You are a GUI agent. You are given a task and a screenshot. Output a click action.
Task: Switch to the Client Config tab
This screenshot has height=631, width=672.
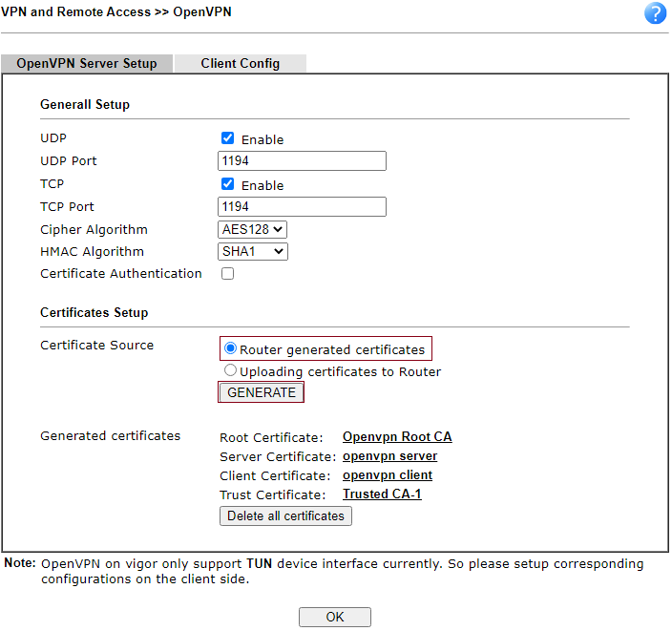point(240,64)
